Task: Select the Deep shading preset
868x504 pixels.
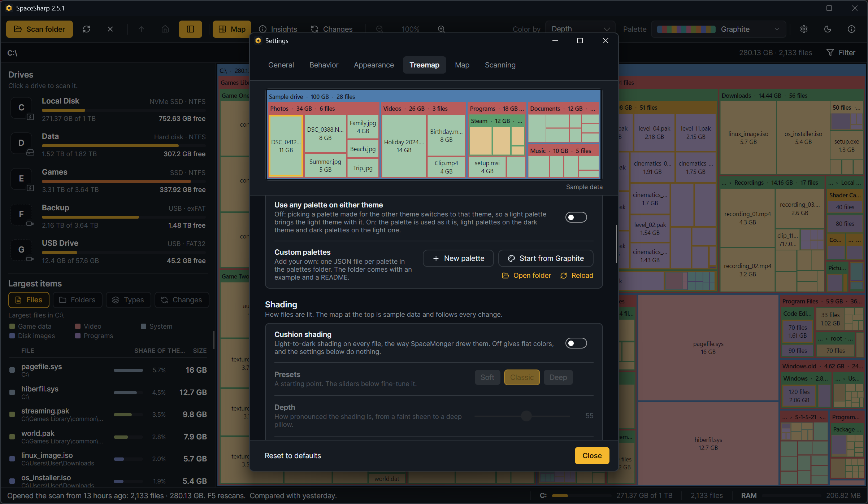Action: coord(558,377)
